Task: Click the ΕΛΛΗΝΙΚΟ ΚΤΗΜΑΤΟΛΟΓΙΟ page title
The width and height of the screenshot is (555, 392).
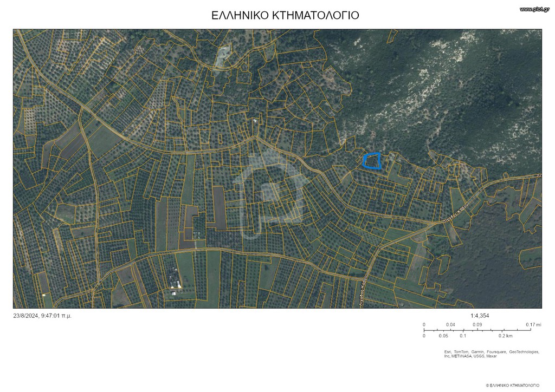Action: [x=285, y=15]
